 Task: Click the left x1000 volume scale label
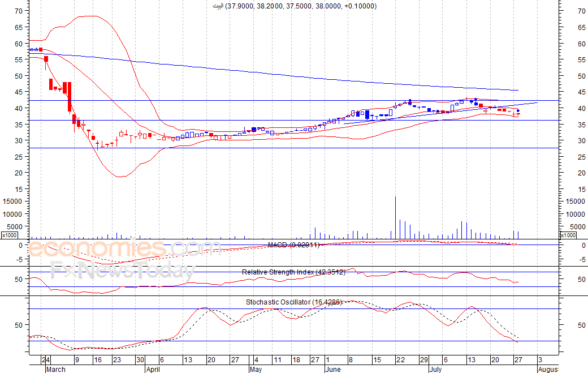click(9, 235)
